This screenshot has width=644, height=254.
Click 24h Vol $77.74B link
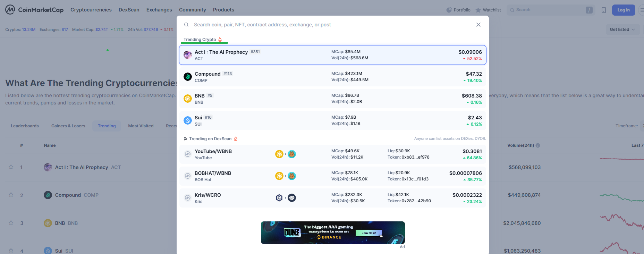coord(151,29)
